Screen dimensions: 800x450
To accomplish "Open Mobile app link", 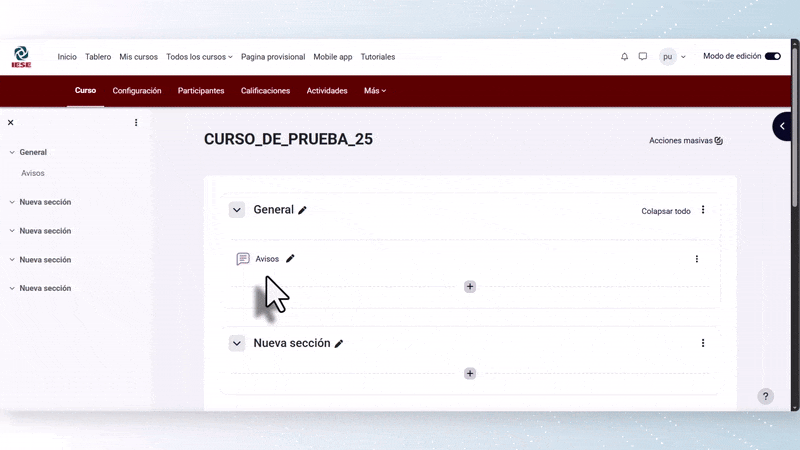I will [333, 57].
